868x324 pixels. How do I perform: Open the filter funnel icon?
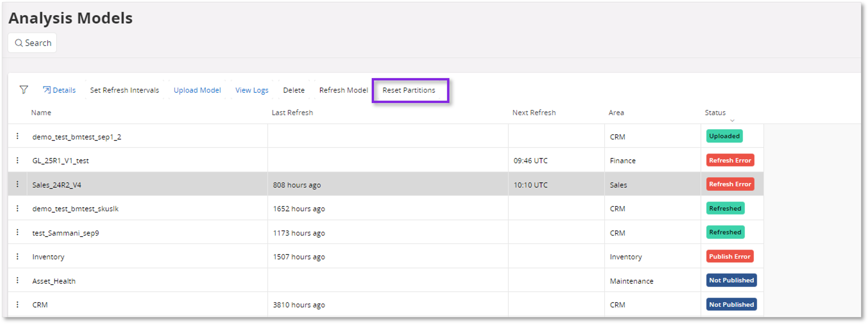click(x=24, y=90)
